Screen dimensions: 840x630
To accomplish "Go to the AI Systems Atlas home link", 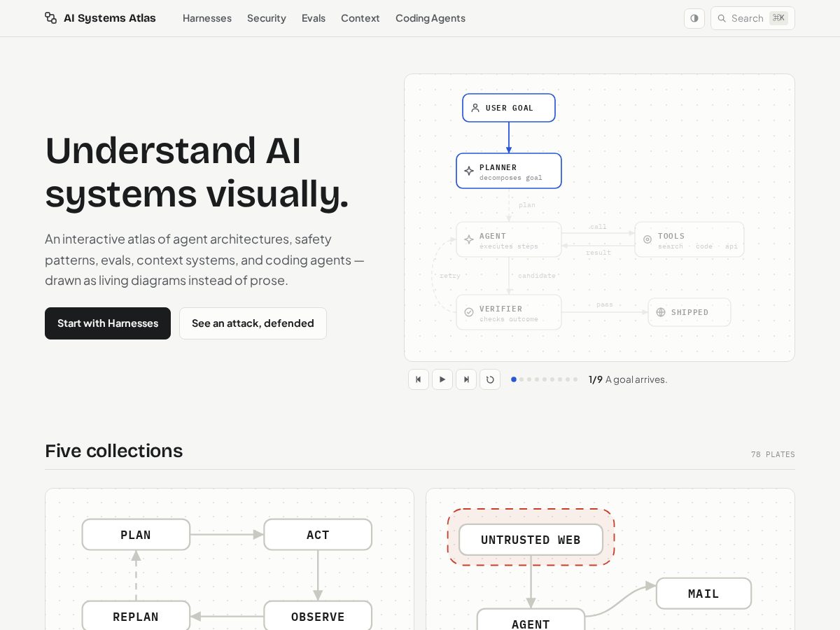I will (100, 18).
